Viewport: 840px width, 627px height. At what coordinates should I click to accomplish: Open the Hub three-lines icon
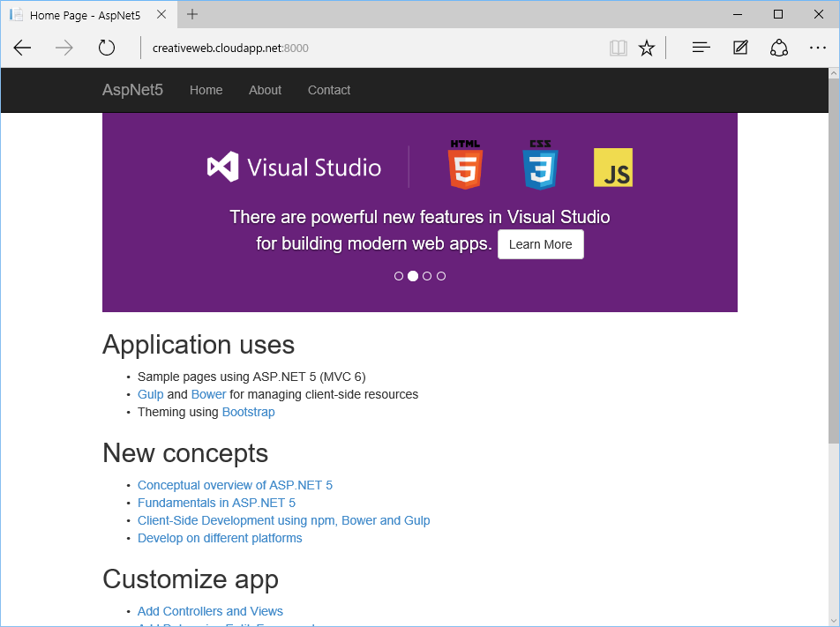click(701, 48)
